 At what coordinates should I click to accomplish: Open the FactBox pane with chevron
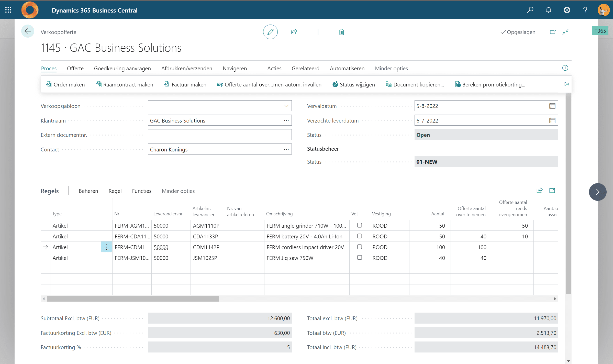(597, 192)
